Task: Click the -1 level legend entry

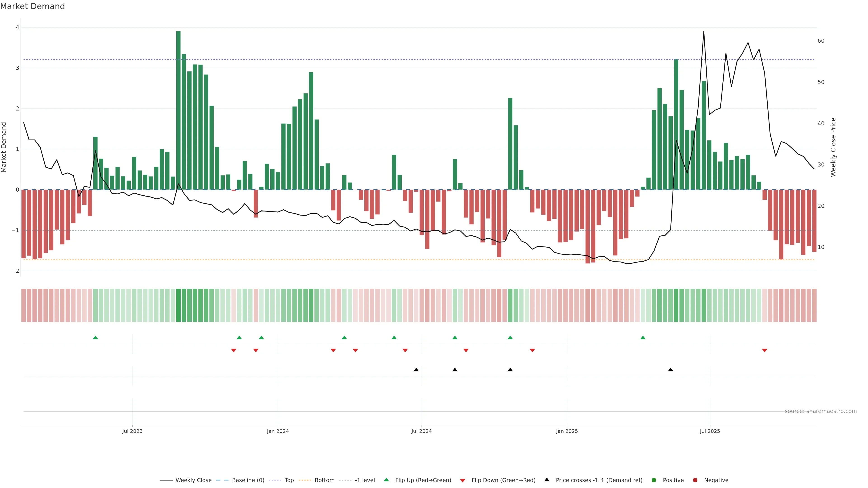Action: click(x=365, y=480)
